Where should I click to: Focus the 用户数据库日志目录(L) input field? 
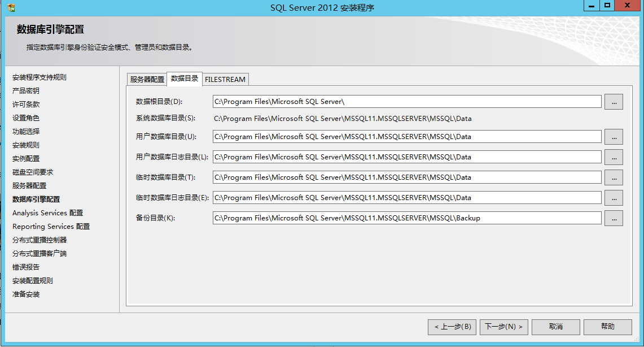(x=407, y=157)
